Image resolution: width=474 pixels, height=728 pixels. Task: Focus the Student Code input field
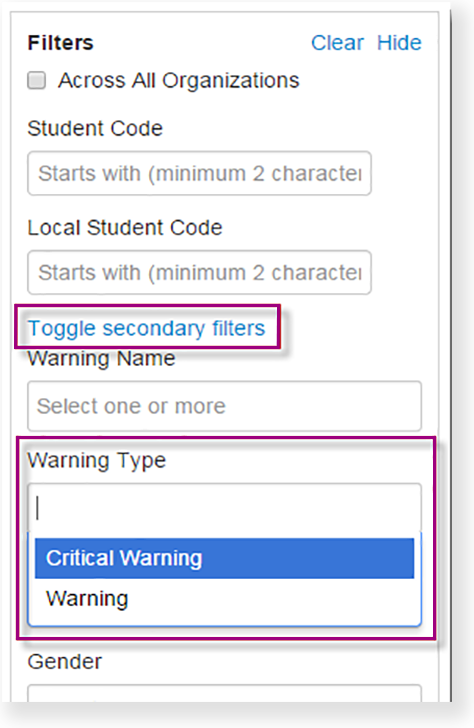(199, 173)
